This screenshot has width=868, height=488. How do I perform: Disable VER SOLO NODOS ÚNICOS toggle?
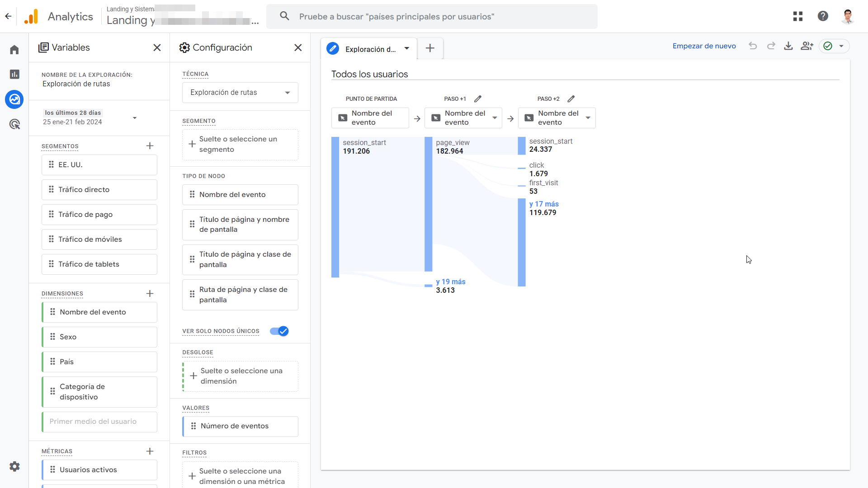279,331
